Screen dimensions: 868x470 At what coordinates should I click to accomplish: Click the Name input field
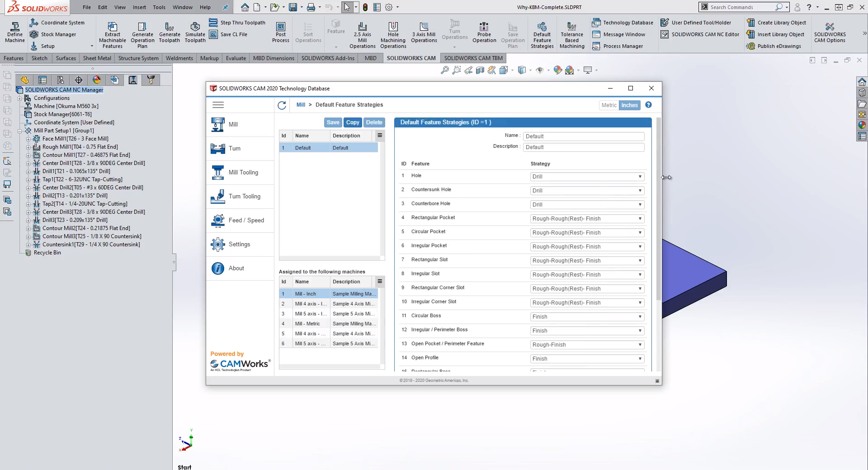pos(584,136)
